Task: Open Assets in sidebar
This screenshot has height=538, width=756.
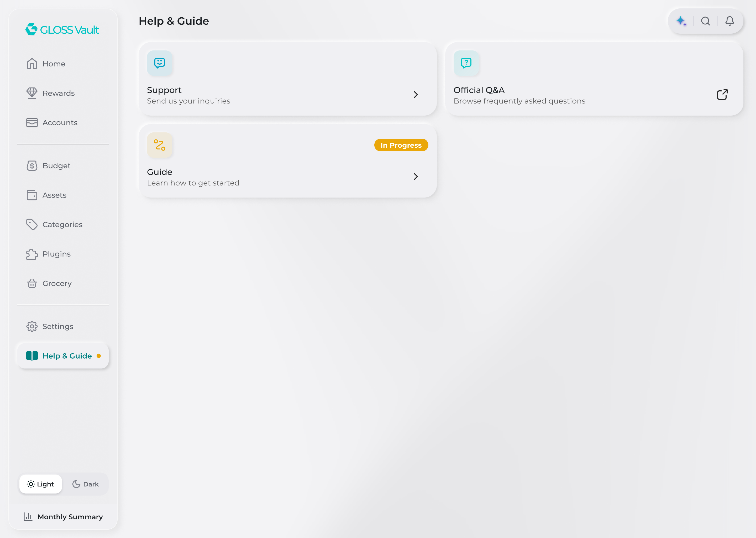Action: (x=63, y=195)
